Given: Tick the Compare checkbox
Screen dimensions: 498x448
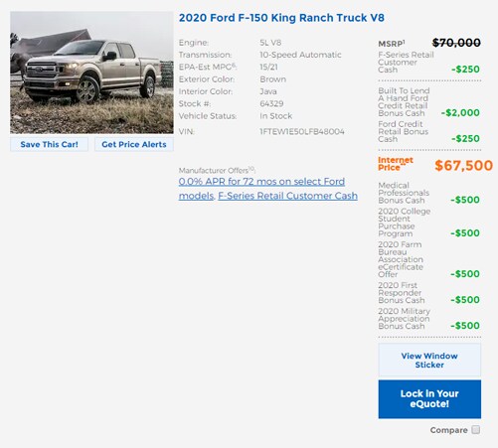Looking at the screenshot, I should [475, 430].
